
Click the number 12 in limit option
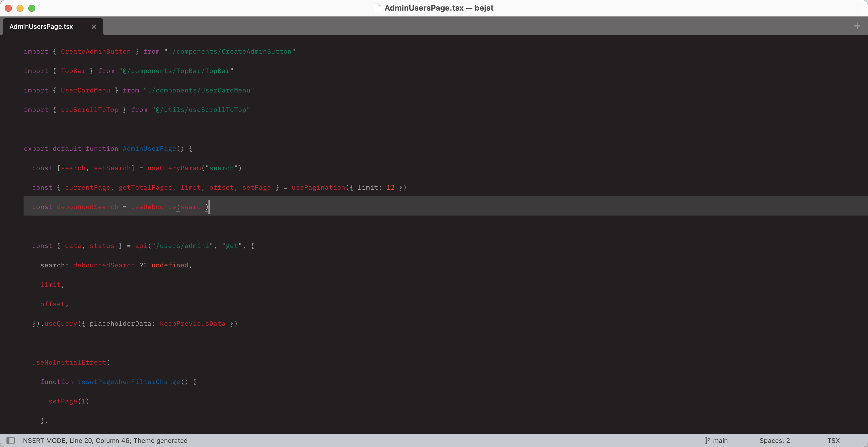tap(390, 188)
